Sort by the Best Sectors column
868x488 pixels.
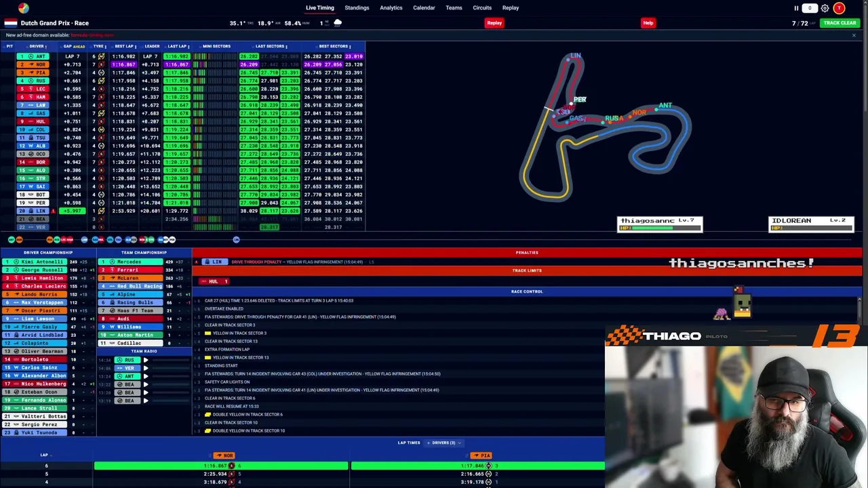coord(334,46)
